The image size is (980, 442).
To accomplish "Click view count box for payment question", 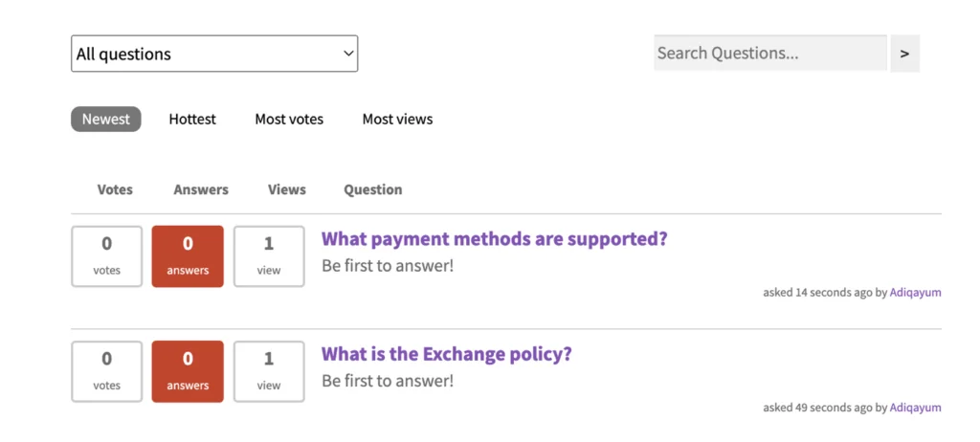I will click(x=269, y=256).
